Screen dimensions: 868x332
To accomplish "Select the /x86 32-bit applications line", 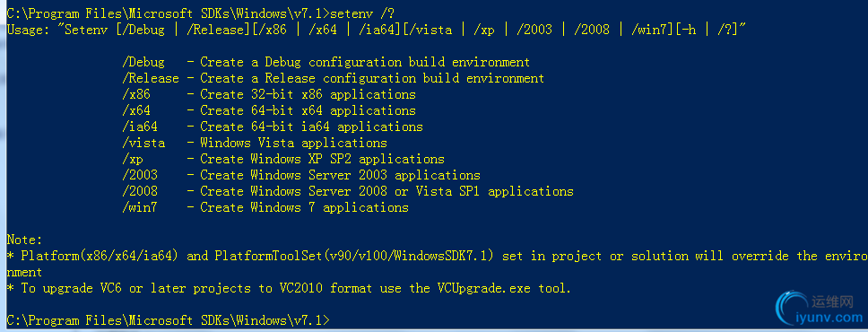I will [x=268, y=94].
